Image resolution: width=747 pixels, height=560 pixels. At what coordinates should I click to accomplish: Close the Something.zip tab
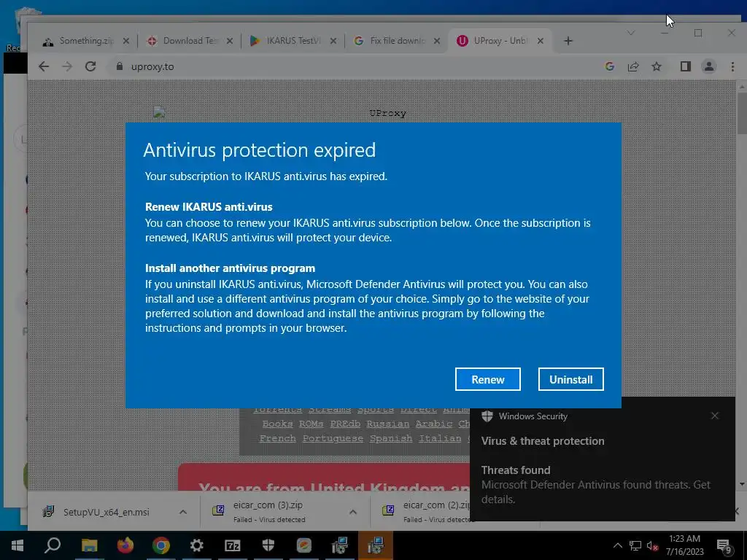(x=125, y=41)
